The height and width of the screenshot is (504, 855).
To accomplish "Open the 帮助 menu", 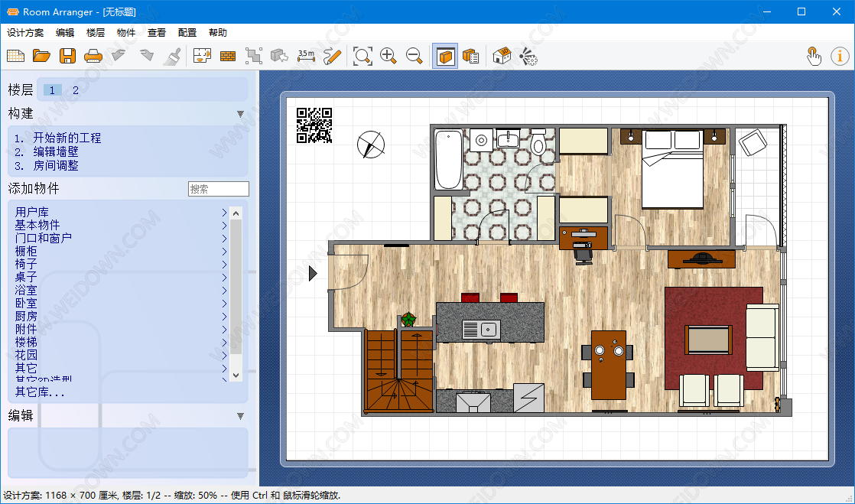I will pyautogui.click(x=217, y=33).
